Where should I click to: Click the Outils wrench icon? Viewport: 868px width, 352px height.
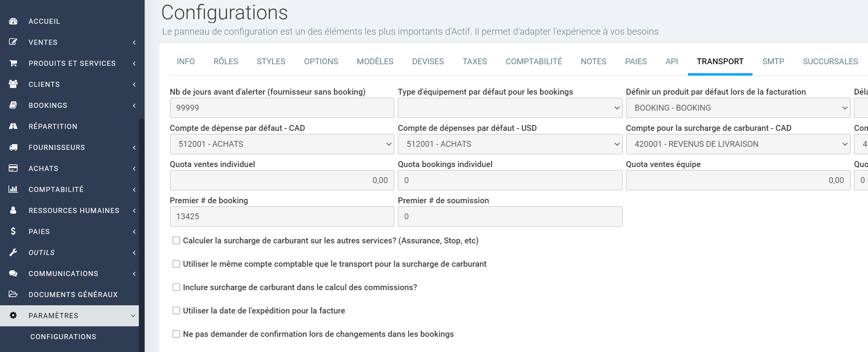[x=13, y=252]
